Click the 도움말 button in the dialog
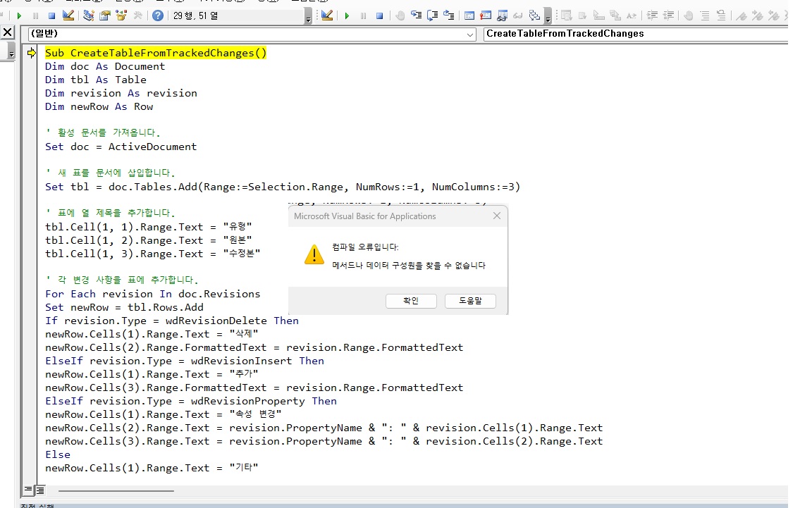 pyautogui.click(x=470, y=301)
